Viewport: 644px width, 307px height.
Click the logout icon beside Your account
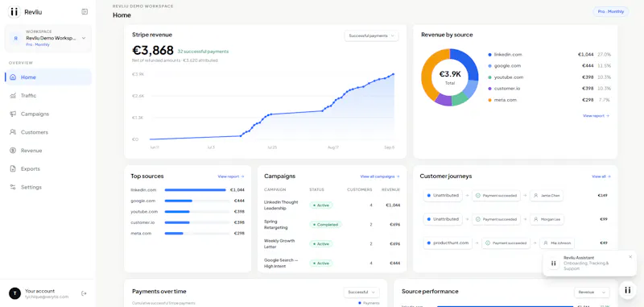[84, 293]
